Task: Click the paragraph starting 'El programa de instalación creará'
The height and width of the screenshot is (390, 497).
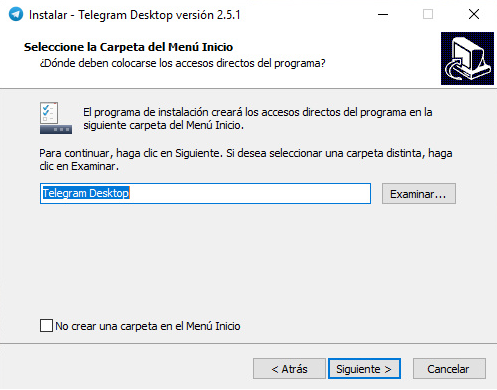Action: [x=258, y=119]
